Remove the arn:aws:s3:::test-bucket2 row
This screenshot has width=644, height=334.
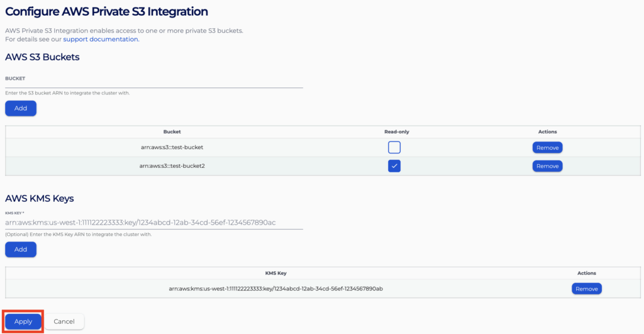548,166
